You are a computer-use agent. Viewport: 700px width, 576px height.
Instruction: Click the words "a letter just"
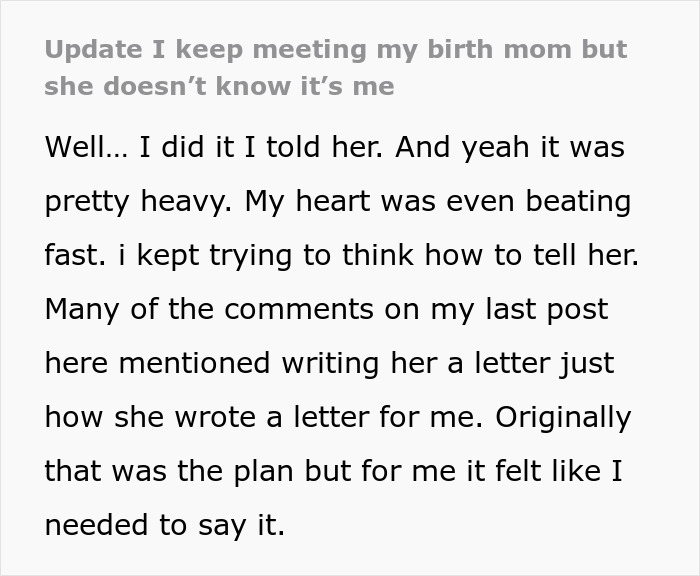[530, 364]
